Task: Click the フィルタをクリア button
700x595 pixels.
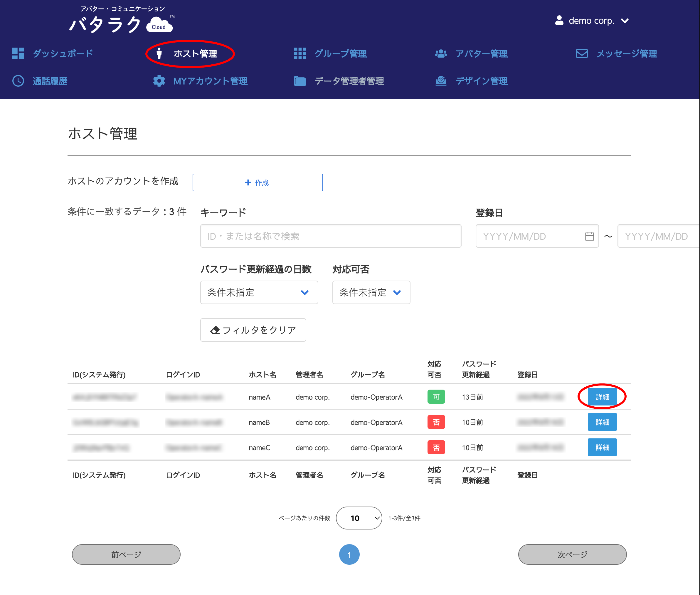Action: pos(253,330)
